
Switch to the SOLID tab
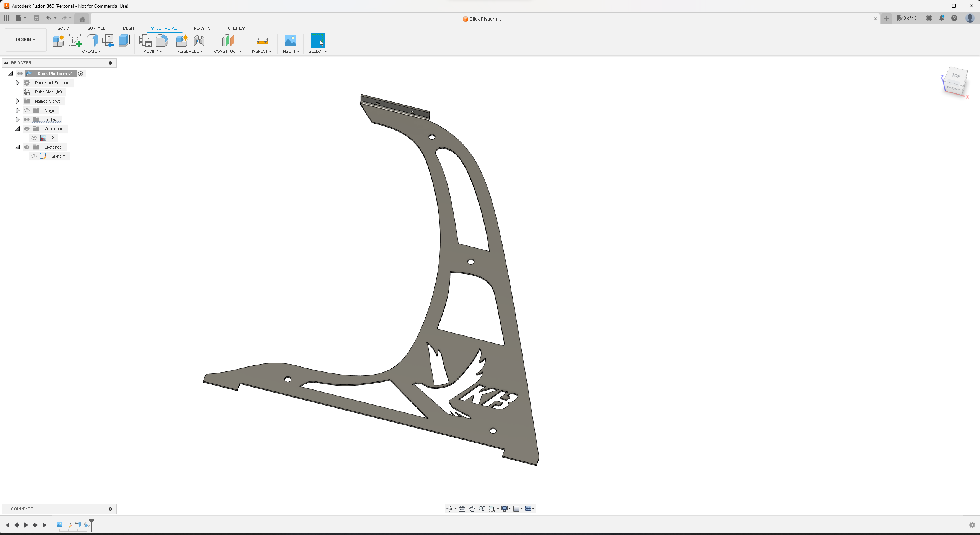63,28
